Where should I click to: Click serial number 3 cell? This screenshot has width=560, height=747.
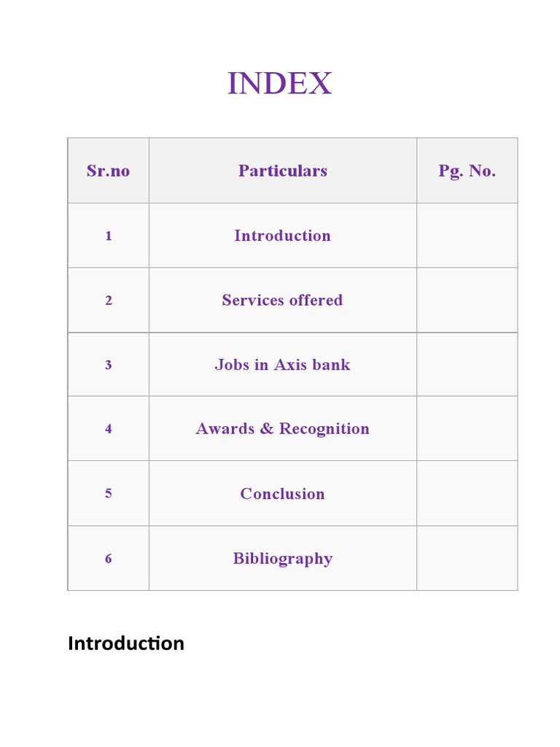tap(108, 365)
